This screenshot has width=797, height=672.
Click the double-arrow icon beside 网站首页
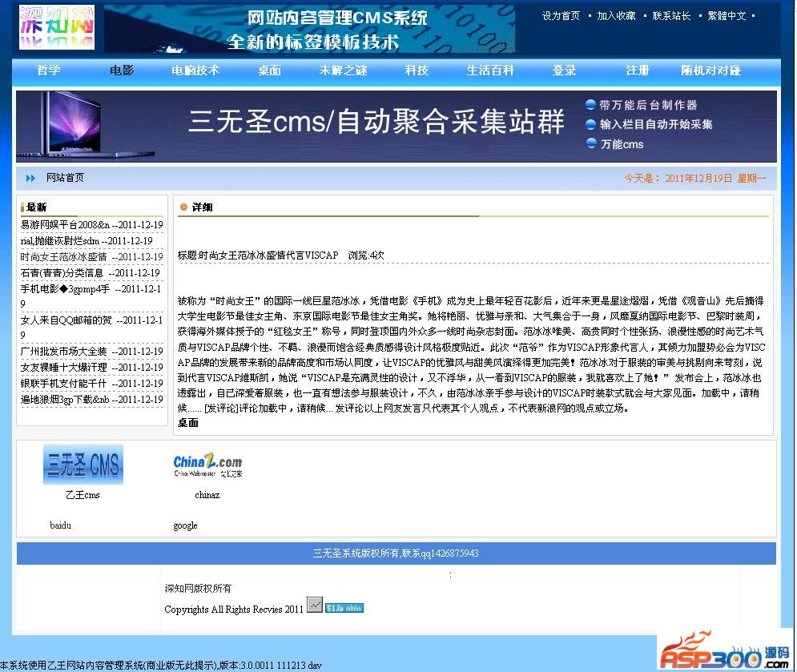tap(30, 178)
